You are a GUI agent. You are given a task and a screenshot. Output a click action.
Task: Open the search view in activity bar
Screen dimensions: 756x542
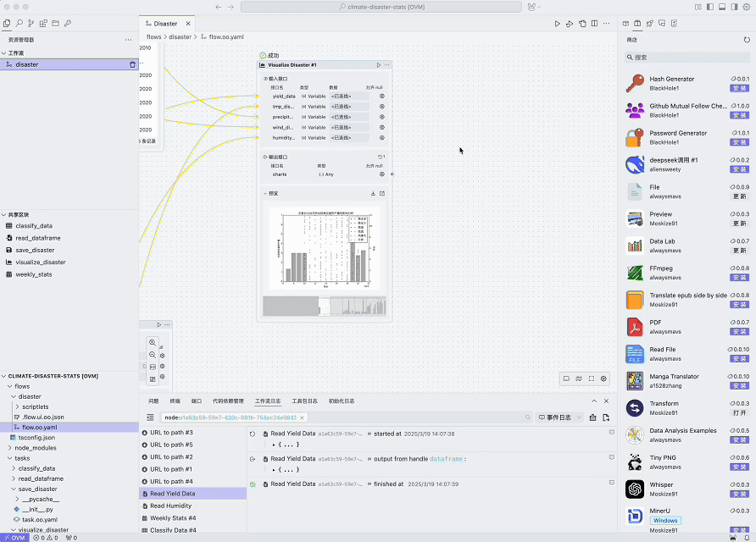pos(19,24)
